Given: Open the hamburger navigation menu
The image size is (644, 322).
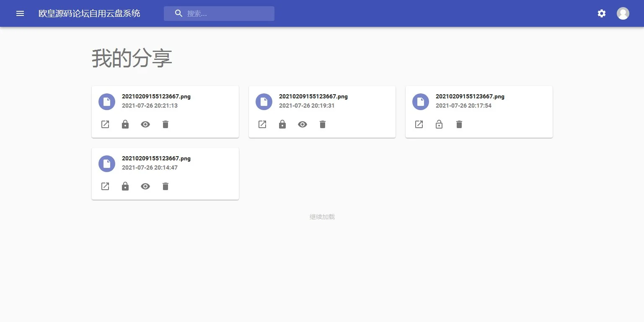Looking at the screenshot, I should pyautogui.click(x=20, y=13).
